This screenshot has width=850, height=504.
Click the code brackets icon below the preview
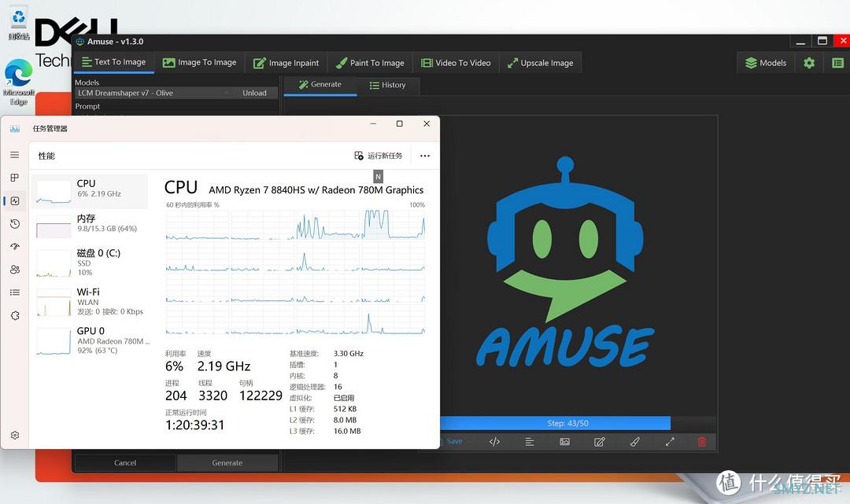[x=494, y=442]
